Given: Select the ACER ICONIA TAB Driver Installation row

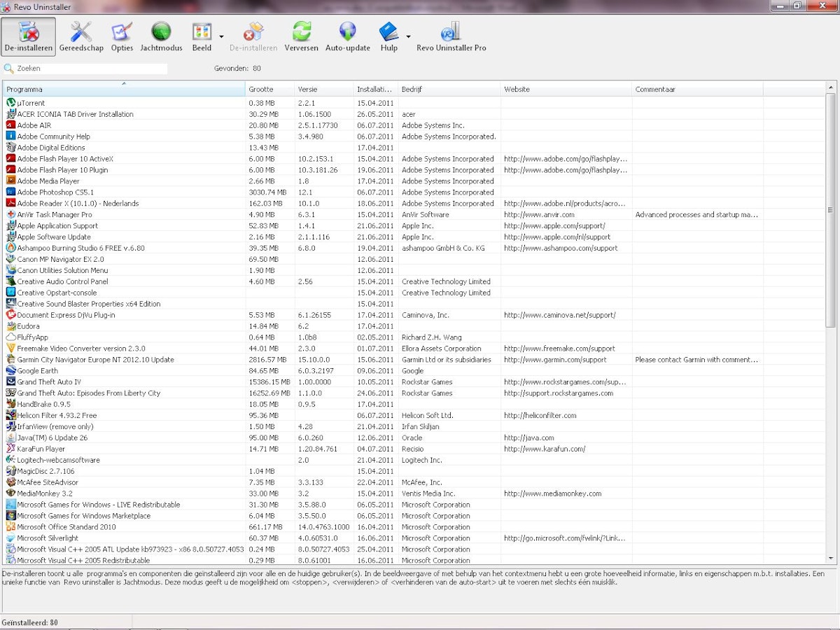Looking at the screenshot, I should tap(415, 114).
